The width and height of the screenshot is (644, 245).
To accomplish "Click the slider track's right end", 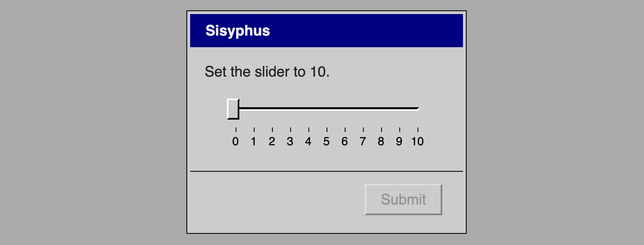I will click(417, 109).
